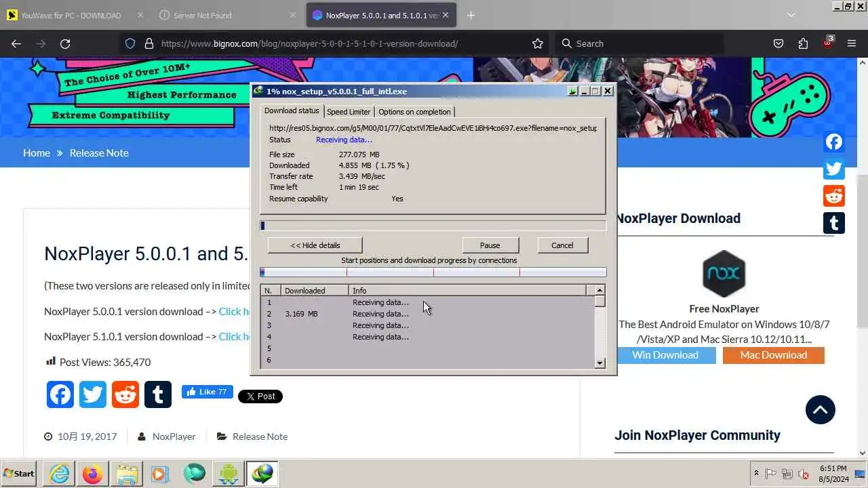
Task: Click NoxPlayer 5.0.0.1 version download link
Action: (234, 311)
